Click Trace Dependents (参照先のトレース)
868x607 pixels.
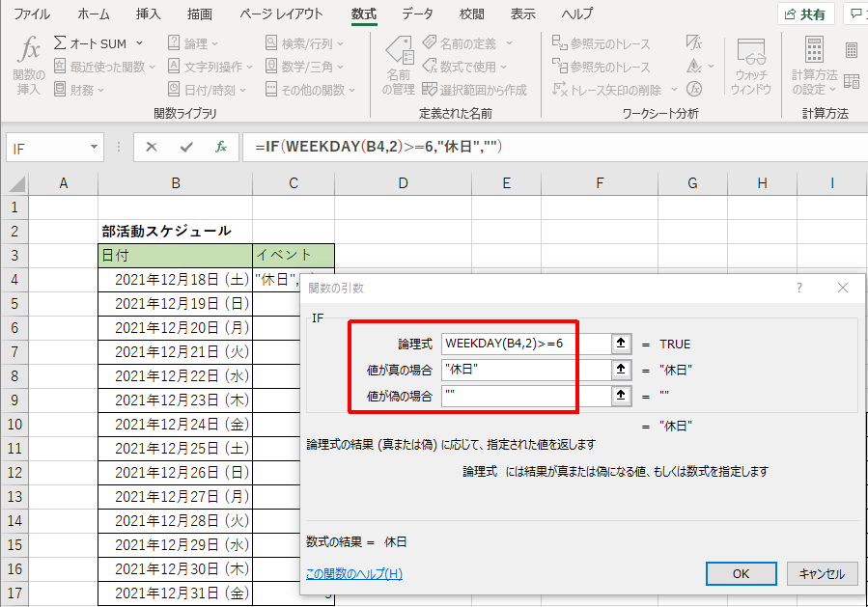[601, 67]
